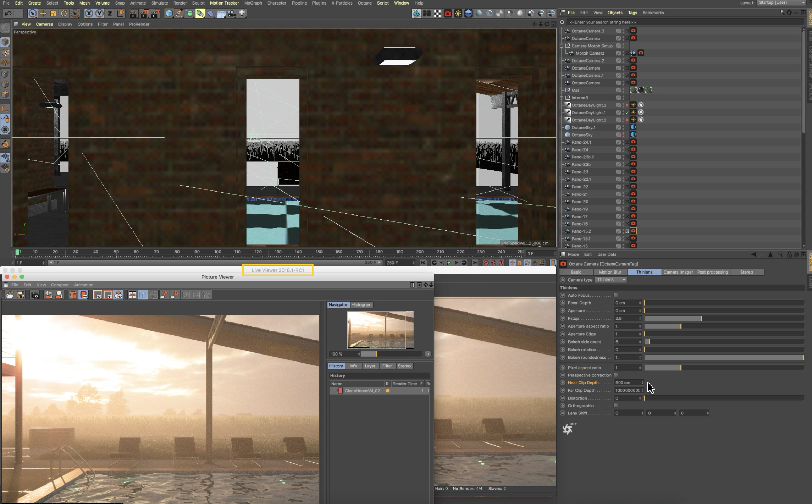
Task: Save image icon in Picture Viewer
Action: pyautogui.click(x=21, y=295)
